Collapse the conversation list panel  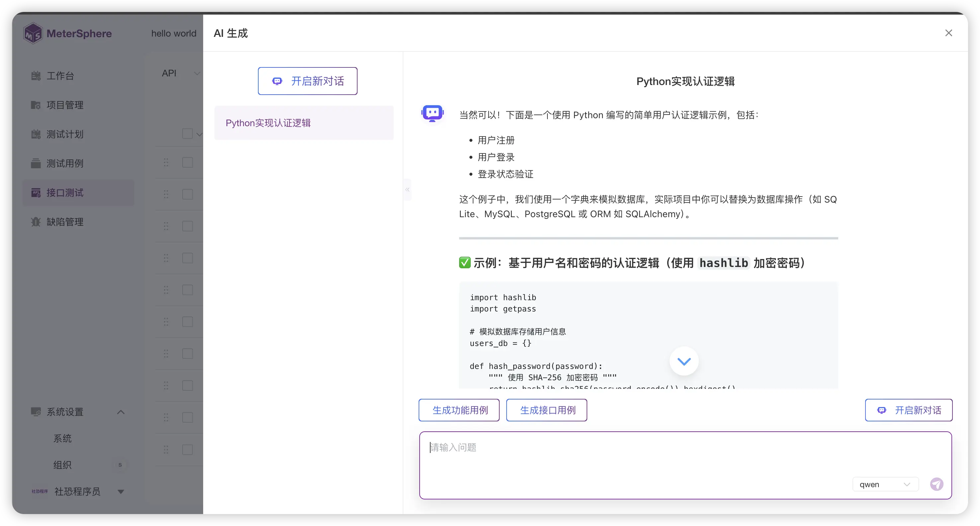point(407,190)
